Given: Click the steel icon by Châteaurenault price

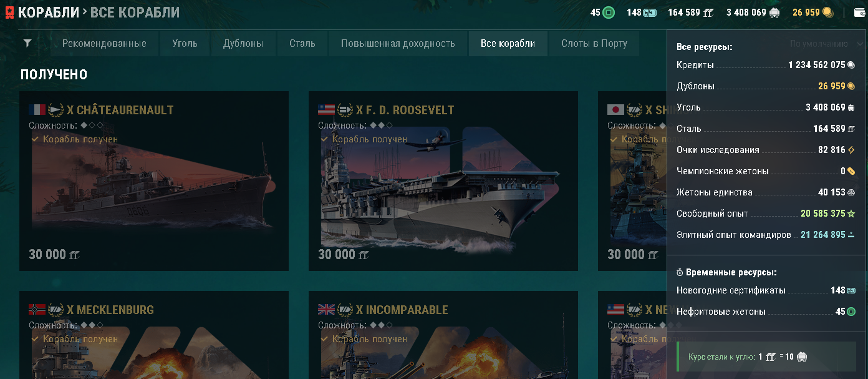Looking at the screenshot, I should coord(74,255).
